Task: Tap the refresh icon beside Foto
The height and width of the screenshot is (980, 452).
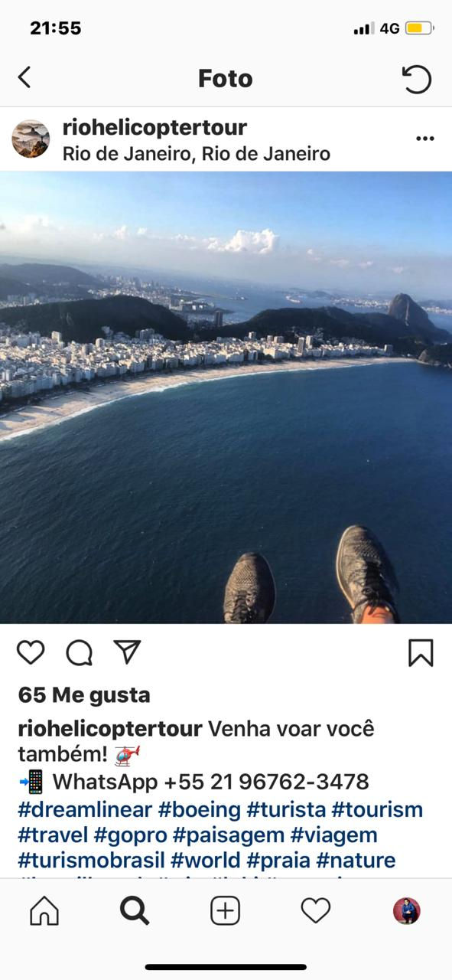Action: point(417,78)
